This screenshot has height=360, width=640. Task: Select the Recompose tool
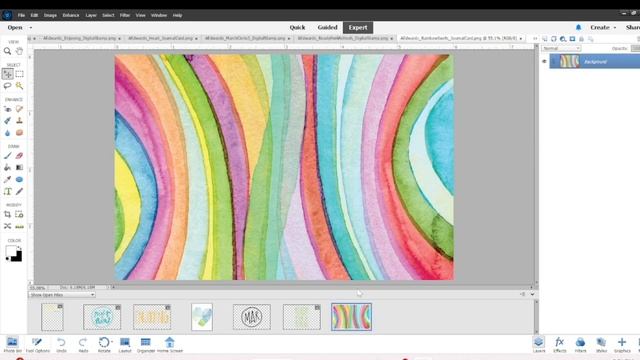19,214
